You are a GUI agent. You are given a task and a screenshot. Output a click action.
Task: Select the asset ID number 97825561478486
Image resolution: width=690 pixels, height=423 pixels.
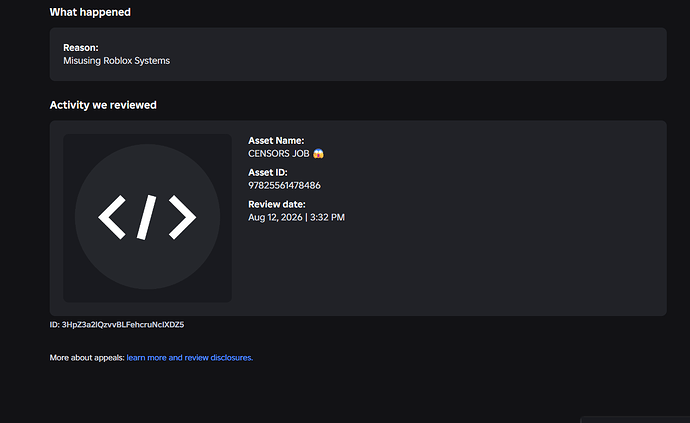click(x=284, y=185)
